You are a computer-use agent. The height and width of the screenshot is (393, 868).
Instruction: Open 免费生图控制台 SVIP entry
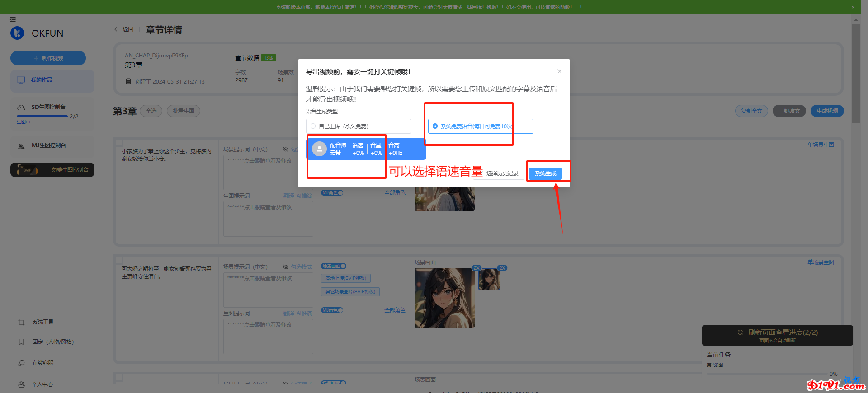click(x=52, y=170)
